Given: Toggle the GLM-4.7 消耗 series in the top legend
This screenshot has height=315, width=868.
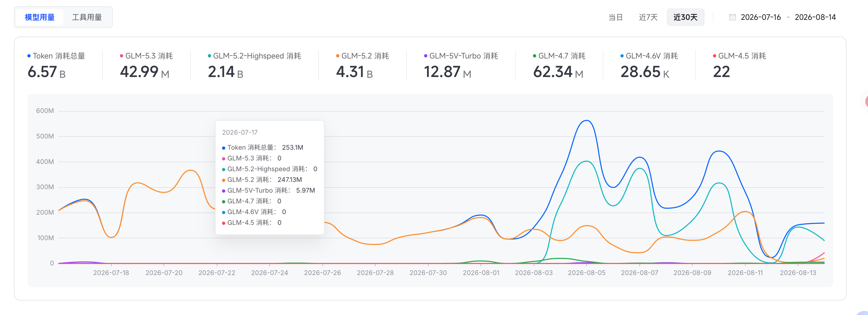Looking at the screenshot, I should pyautogui.click(x=559, y=56).
